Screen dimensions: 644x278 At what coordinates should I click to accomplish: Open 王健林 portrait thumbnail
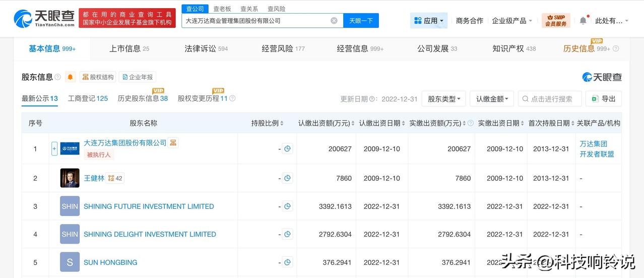pyautogui.click(x=70, y=178)
